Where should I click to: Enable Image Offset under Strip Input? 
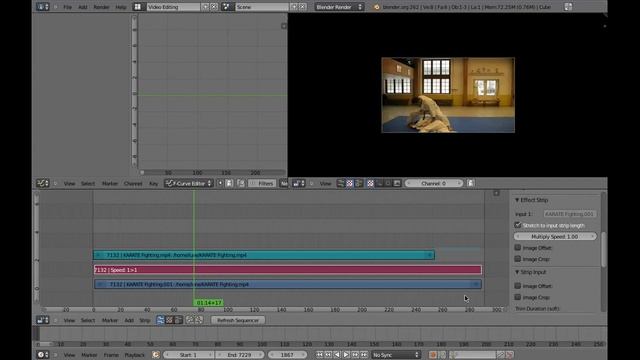pos(518,286)
